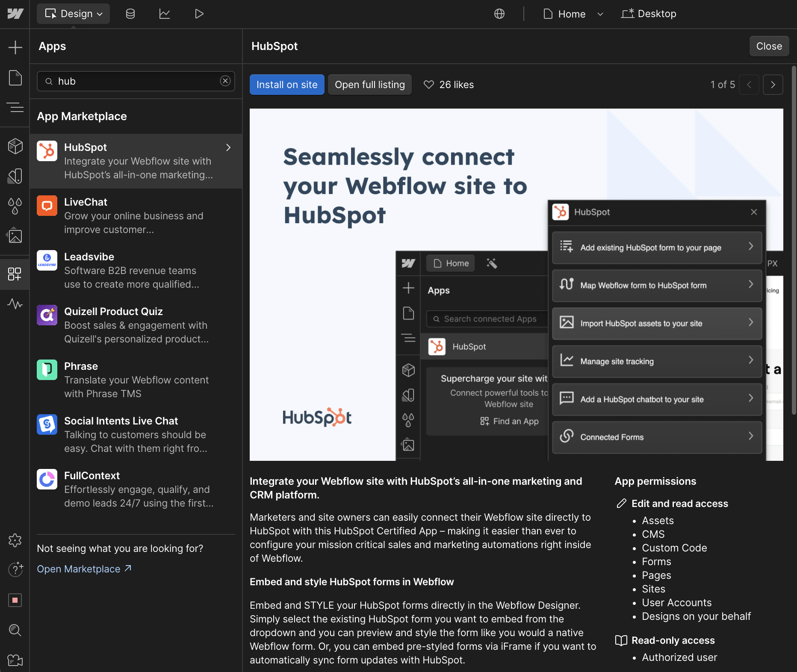
Task: Open the Navigator panel icon
Action: pos(15,107)
